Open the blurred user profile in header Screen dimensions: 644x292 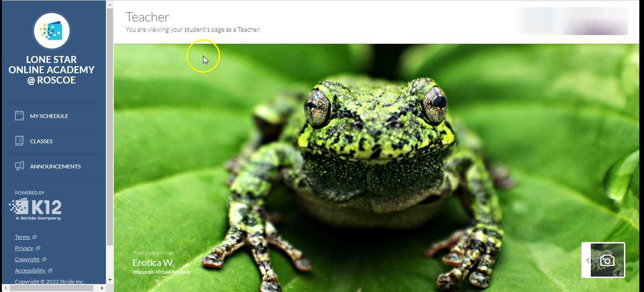pos(570,21)
